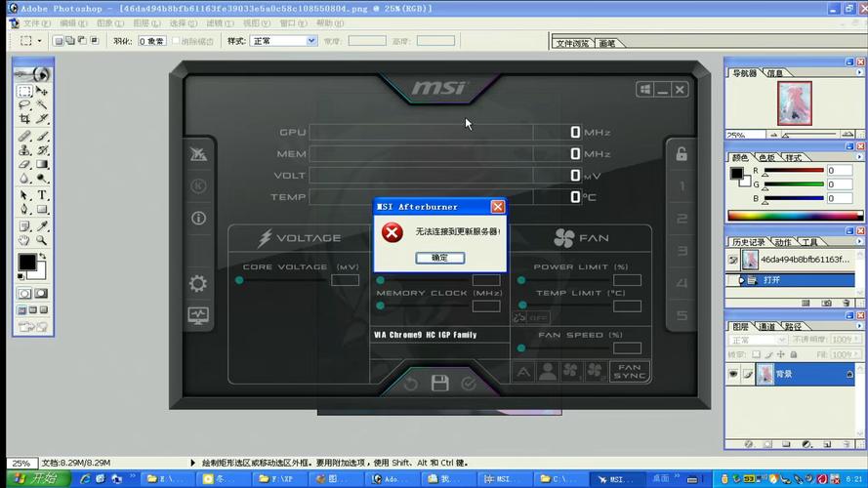The image size is (868, 488).
Task: Click the Afterburner hardware monitor icon
Action: click(x=198, y=316)
